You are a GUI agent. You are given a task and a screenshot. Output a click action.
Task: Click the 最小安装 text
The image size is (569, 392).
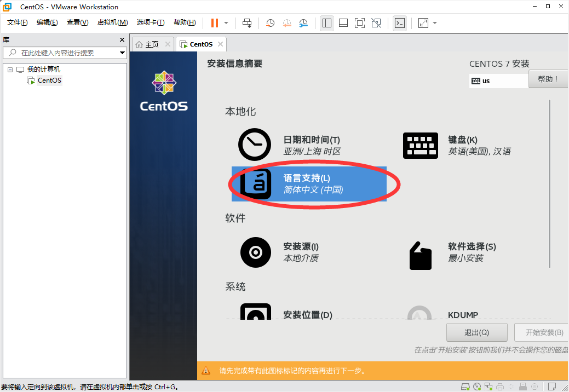tap(465, 258)
